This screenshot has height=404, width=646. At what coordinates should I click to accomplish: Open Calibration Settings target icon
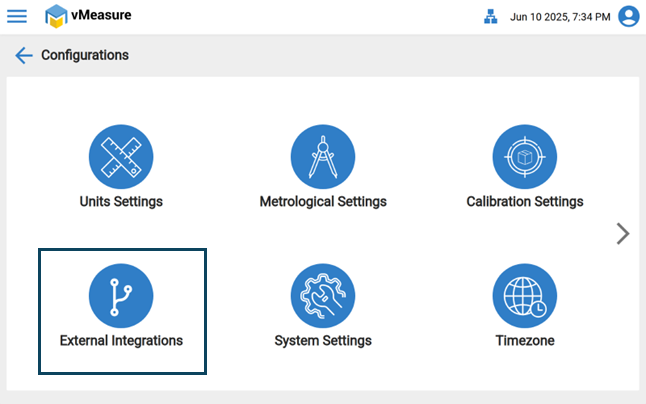[524, 157]
